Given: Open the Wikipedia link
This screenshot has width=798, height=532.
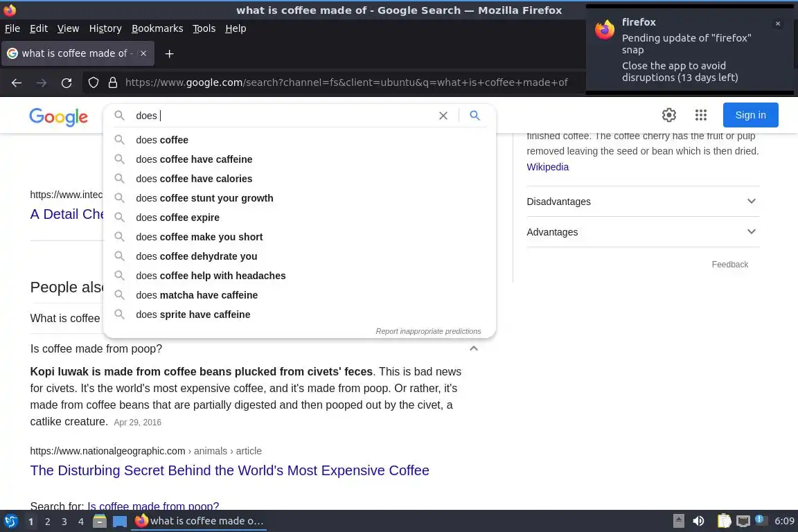Looking at the screenshot, I should 548,167.
